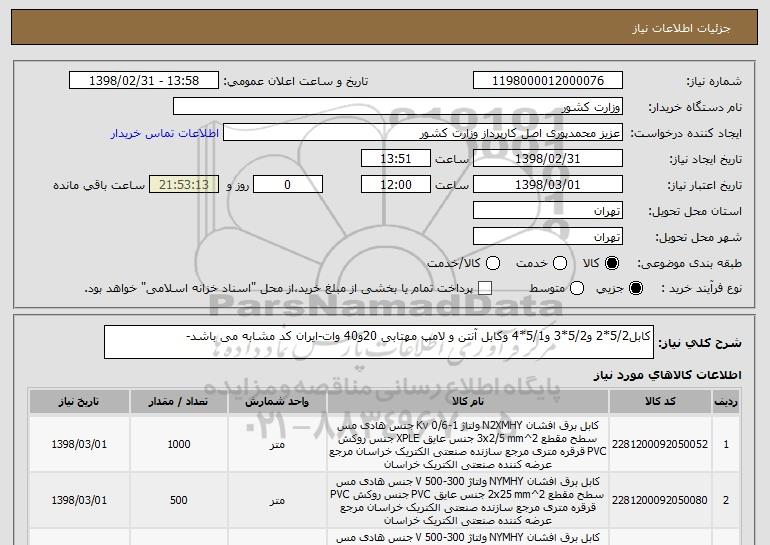Screen dimensions: 770x545
Task: Click quantity cell 1000
Action: click(179, 444)
